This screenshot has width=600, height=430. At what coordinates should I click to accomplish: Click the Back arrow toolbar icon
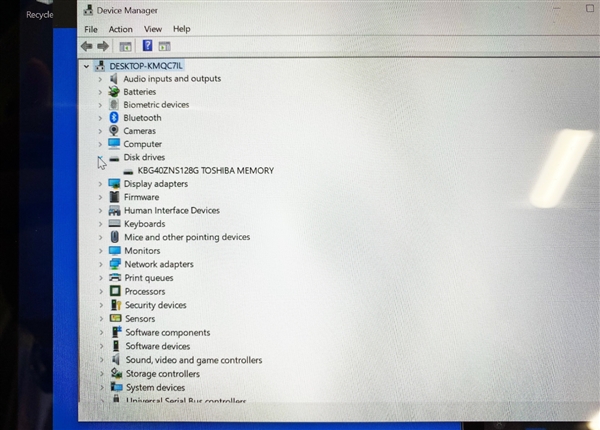pyautogui.click(x=86, y=46)
